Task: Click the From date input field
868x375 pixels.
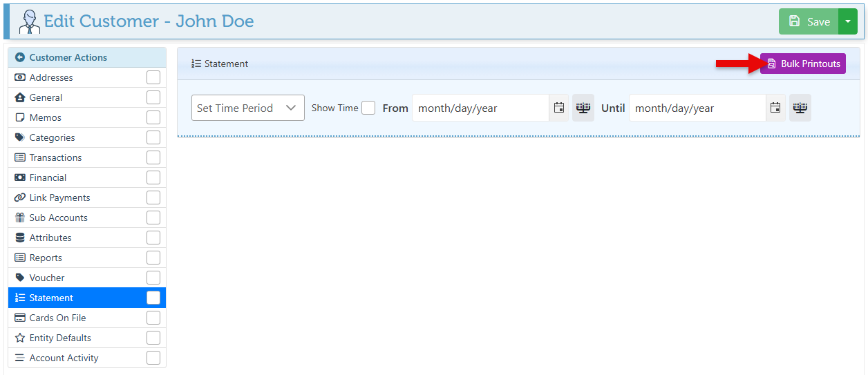Action: tap(480, 108)
